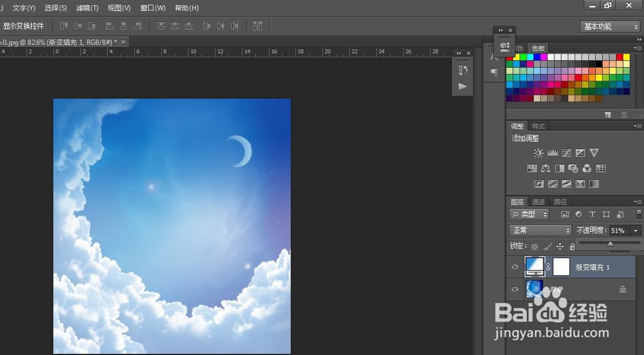The height and width of the screenshot is (355, 644).
Task: Open the Actions panel play icon
Action: (463, 86)
